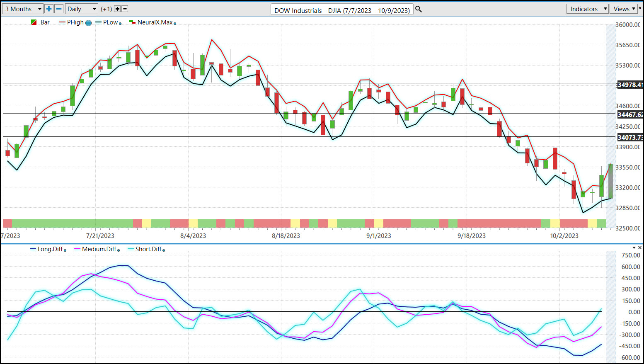Click the Short.Diff legend label

point(148,249)
